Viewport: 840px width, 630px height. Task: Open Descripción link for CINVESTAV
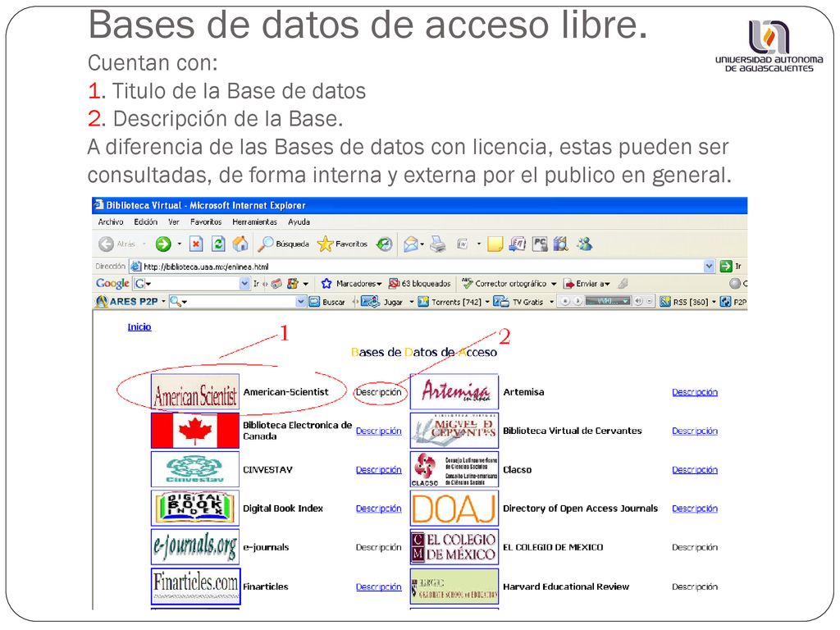click(379, 470)
